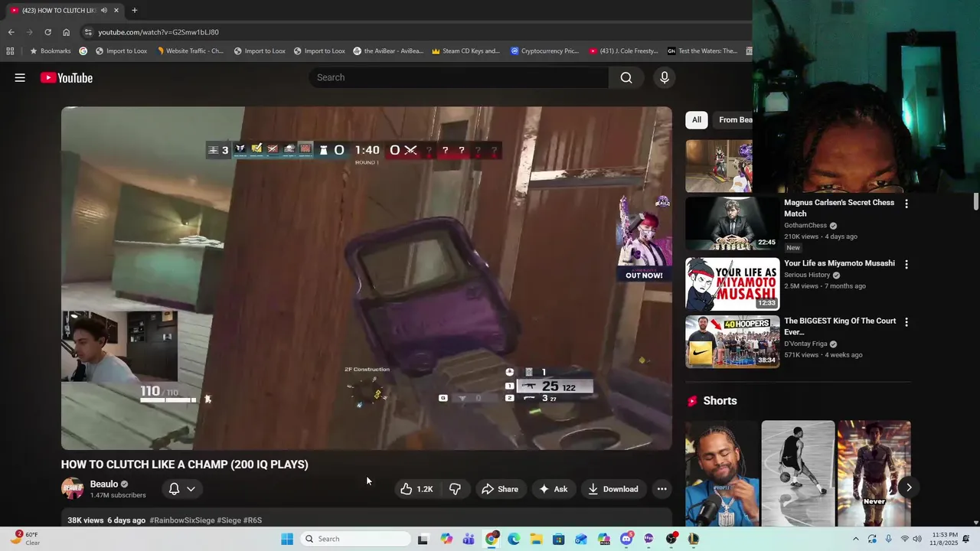
Task: Download the video
Action: [x=613, y=489]
